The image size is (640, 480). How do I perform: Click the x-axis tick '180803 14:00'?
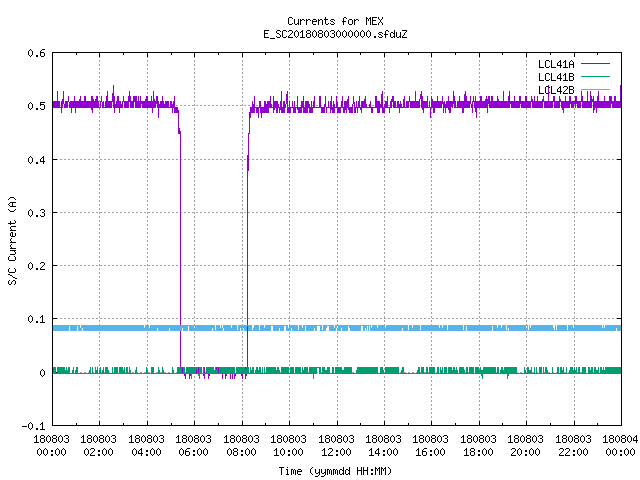pos(383,445)
